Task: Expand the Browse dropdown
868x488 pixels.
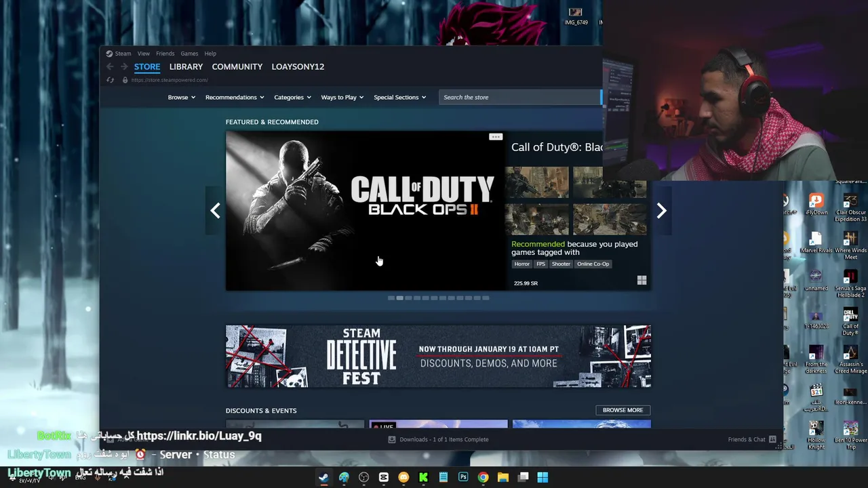Action: click(x=181, y=97)
